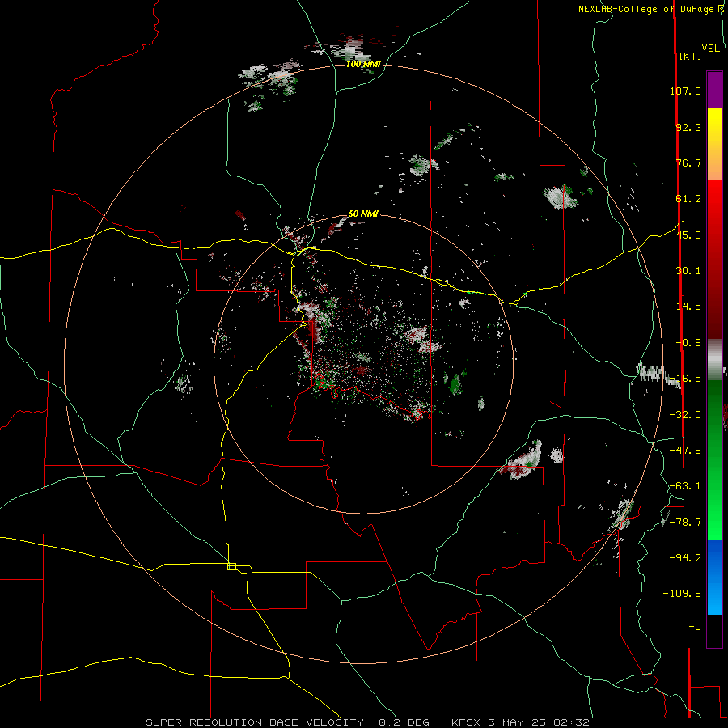
Task: Click the -78.7 legend value
Action: tap(685, 523)
